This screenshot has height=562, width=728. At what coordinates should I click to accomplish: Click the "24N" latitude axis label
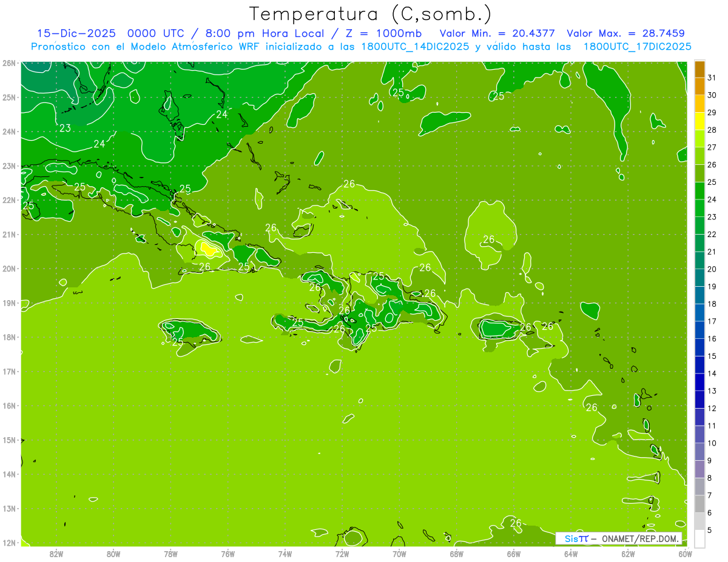(x=8, y=132)
